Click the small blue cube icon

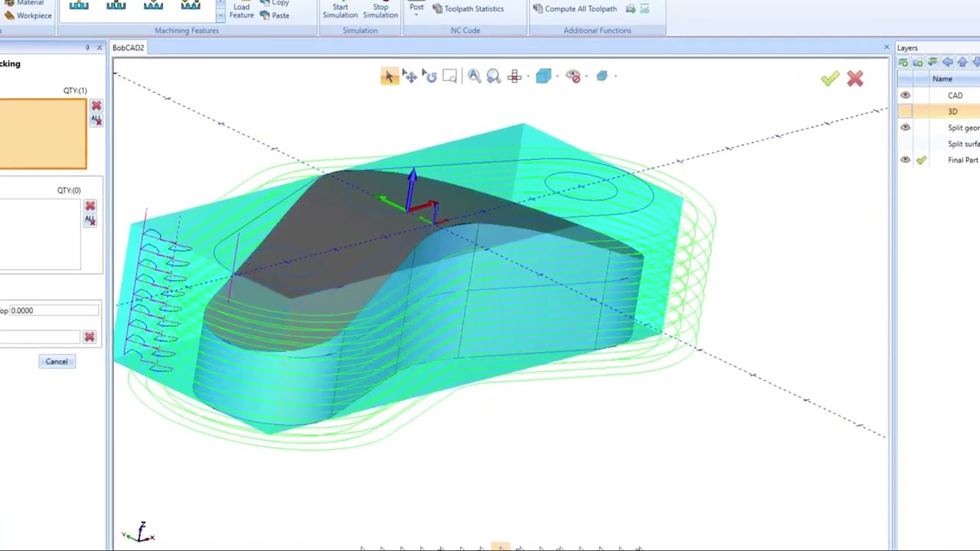[602, 76]
